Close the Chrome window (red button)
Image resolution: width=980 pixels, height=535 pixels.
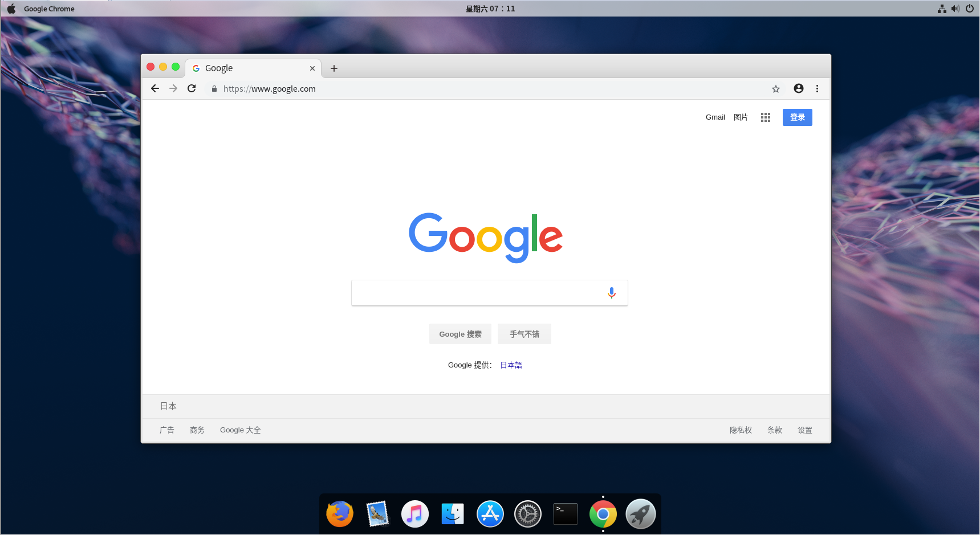[151, 67]
